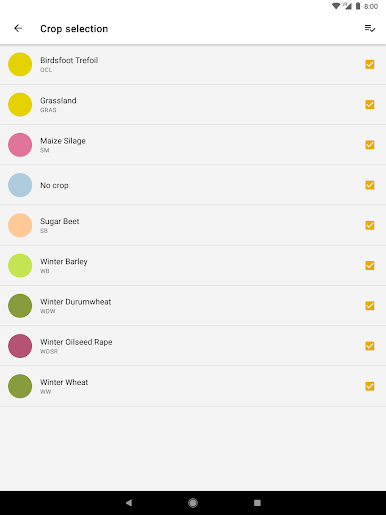The image size is (386, 515).
Task: Uncheck the Birdsfoot Trefoil checkbox
Action: tap(370, 64)
